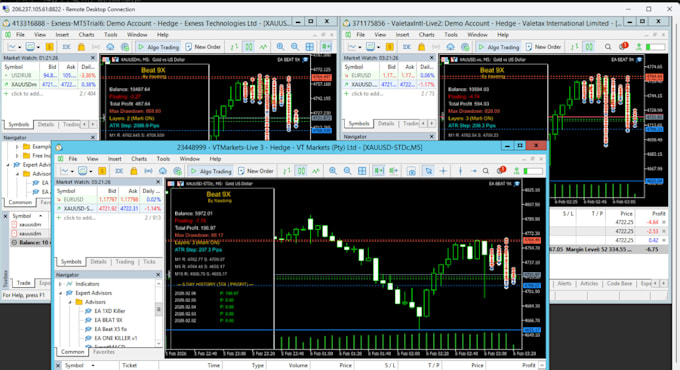Click green download icon in Valetax toolbar

639,46
